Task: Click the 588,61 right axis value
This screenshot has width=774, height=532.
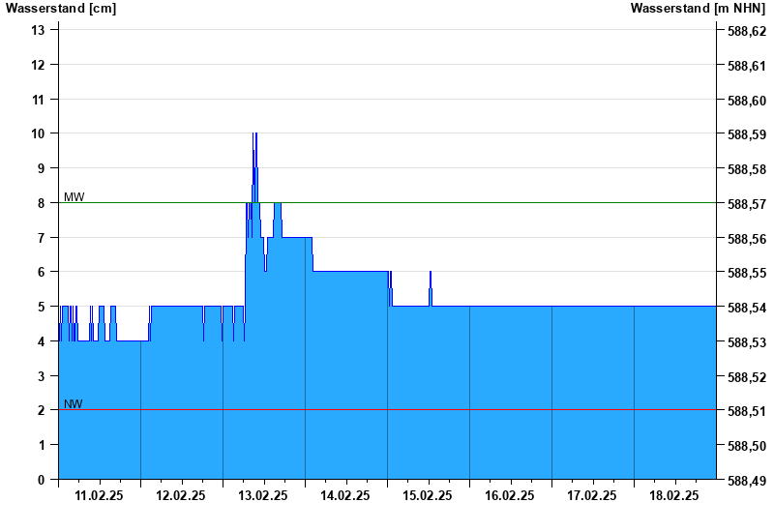Action: [747, 66]
